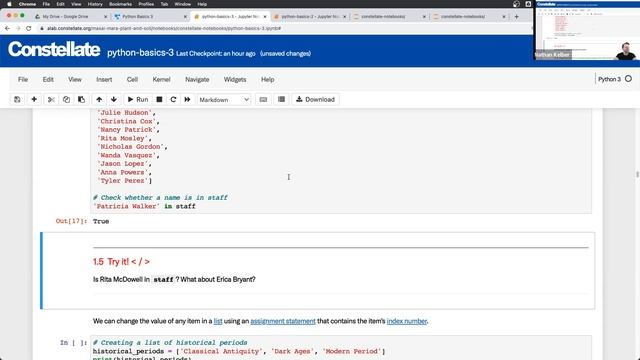Insert a cell below with plus icon
This screenshot has width=640, height=360.
[34, 99]
